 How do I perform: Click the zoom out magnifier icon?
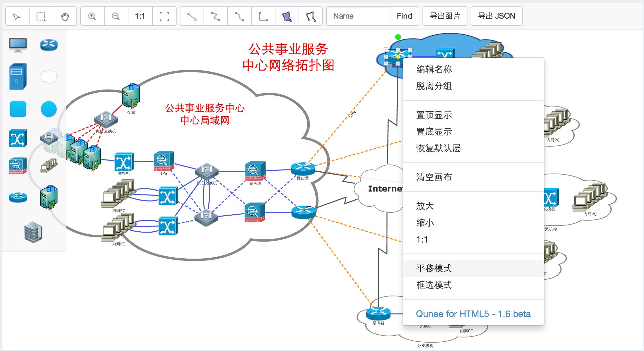click(x=116, y=16)
